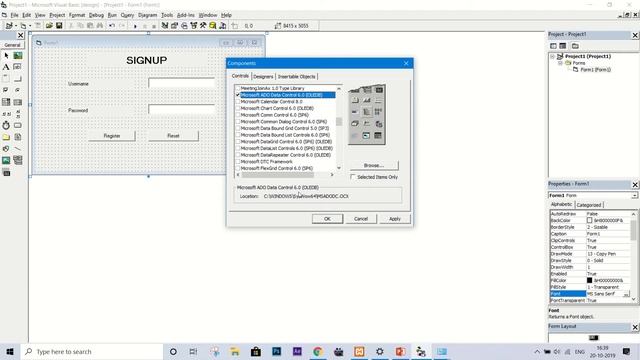Select the Pointer tool in toolbox
Viewport: 640px width, 360px height.
(6, 56)
